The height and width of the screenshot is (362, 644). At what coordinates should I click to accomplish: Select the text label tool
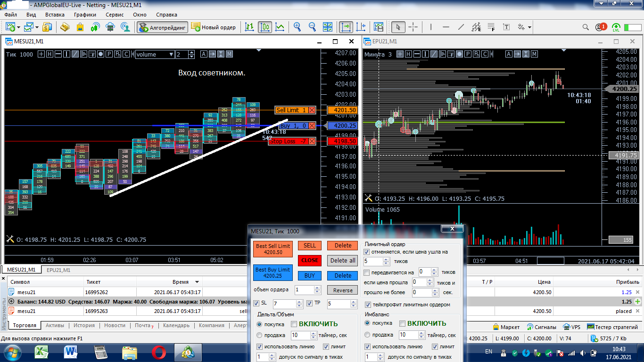tap(506, 27)
